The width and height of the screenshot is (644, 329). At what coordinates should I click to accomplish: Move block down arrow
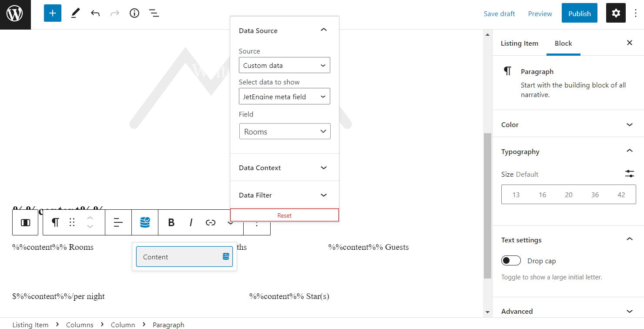pyautogui.click(x=90, y=227)
